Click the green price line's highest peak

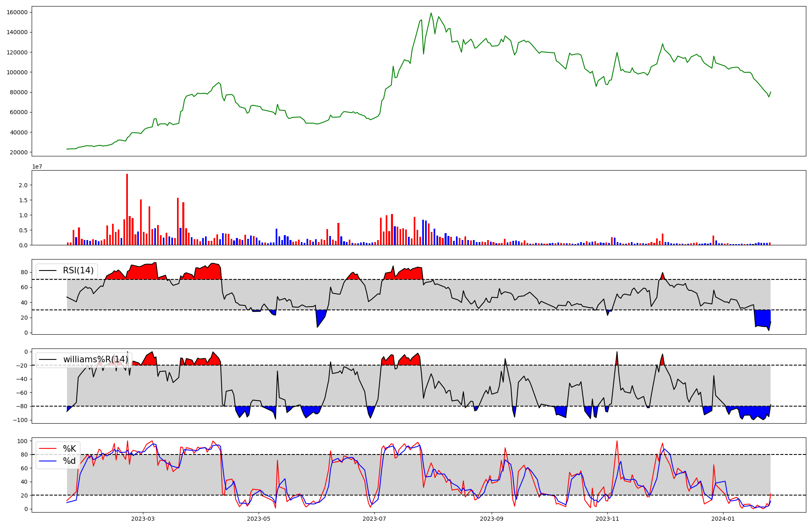(x=431, y=13)
